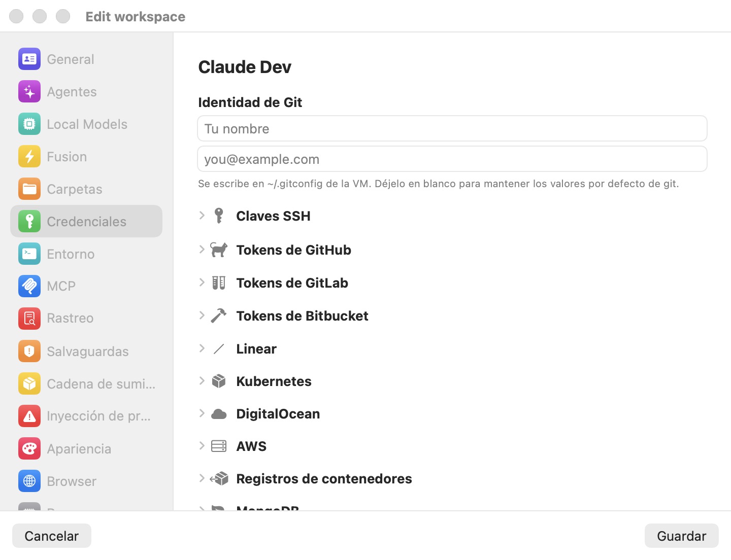The height and width of the screenshot is (560, 731).
Task: Click the Inyección de prompts warning icon
Action: [x=29, y=416]
